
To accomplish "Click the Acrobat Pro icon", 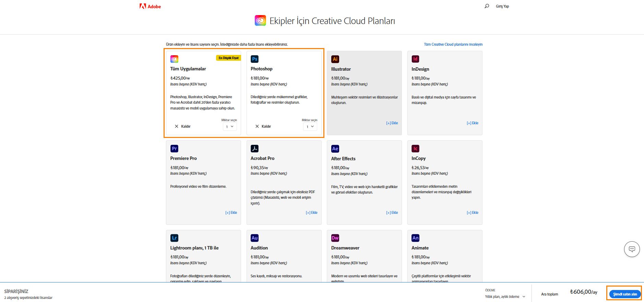I will pos(254,149).
